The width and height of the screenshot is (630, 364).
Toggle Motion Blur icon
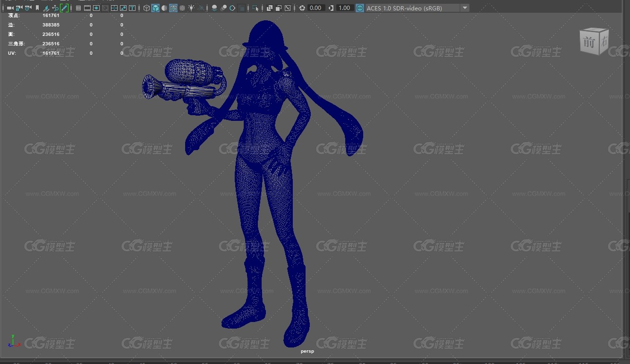(224, 8)
